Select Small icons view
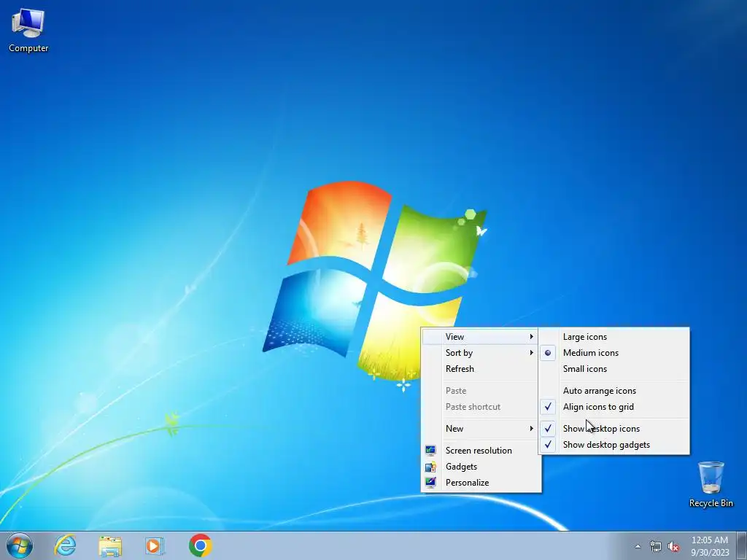Screen dimensions: 747x560 [614, 369]
